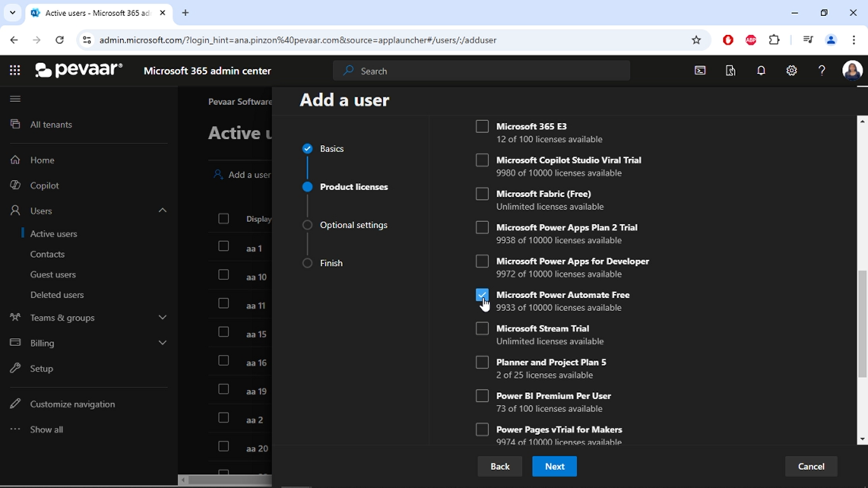Collapse the Users navigation section
The image size is (868, 488).
(x=163, y=210)
